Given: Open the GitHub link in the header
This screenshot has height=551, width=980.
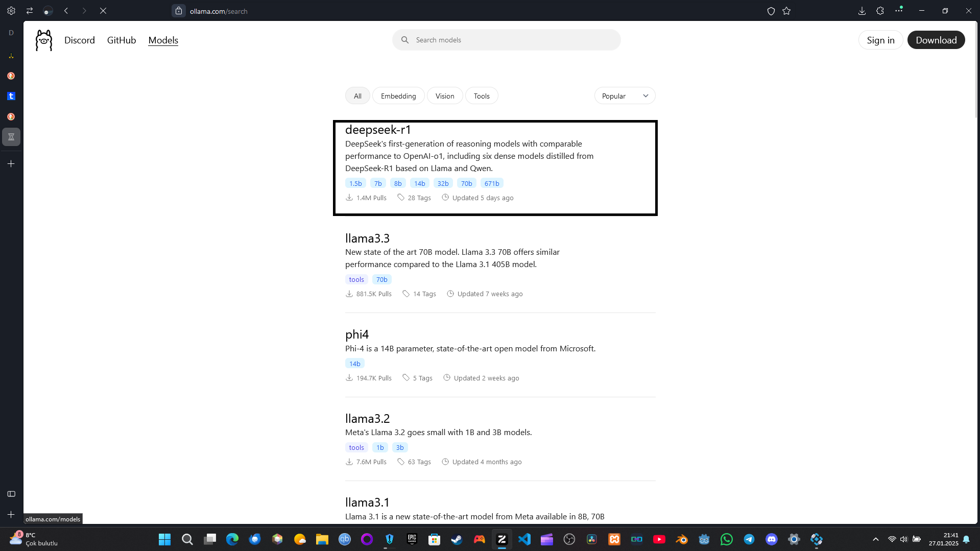Looking at the screenshot, I should [122, 40].
